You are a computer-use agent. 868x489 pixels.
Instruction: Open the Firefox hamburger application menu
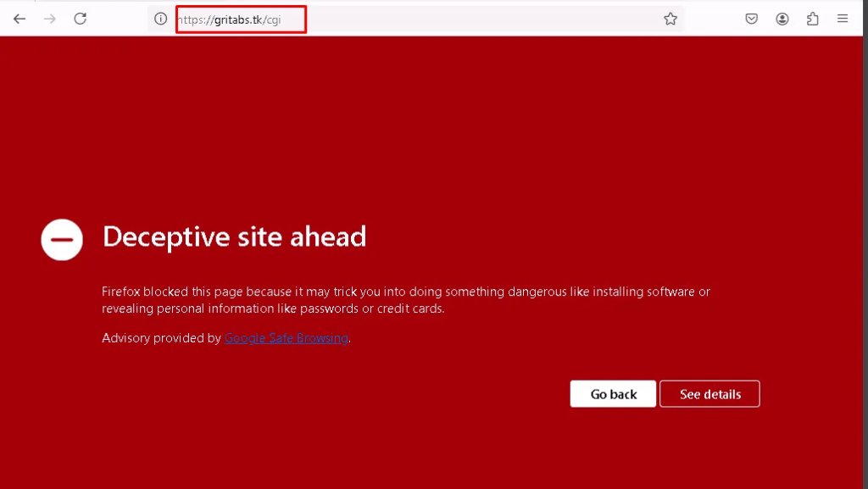point(843,19)
